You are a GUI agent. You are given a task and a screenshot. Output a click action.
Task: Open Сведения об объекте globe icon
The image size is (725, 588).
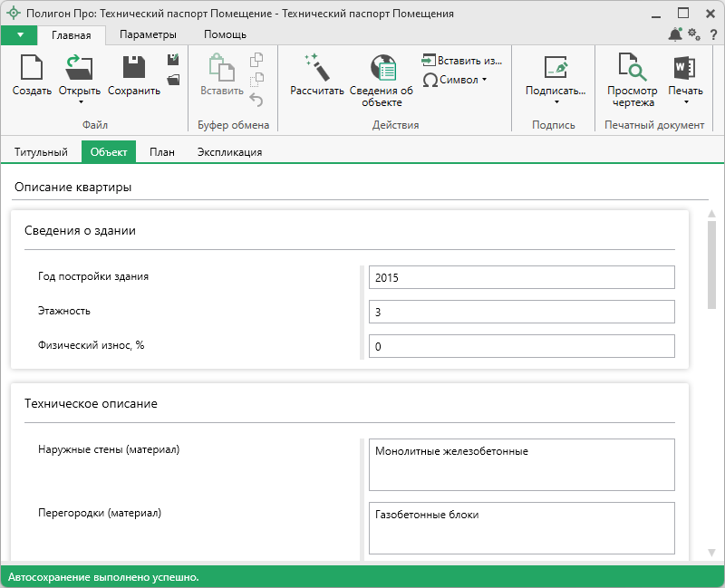pos(382,69)
